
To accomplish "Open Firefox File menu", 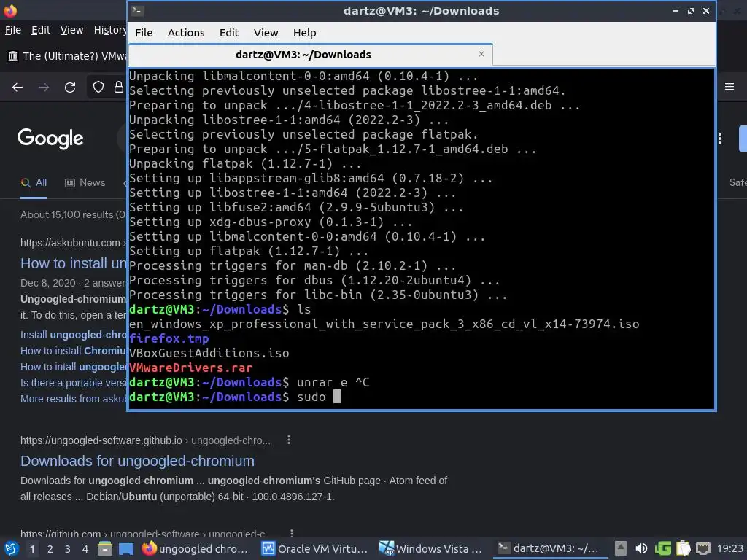I will coord(13,29).
